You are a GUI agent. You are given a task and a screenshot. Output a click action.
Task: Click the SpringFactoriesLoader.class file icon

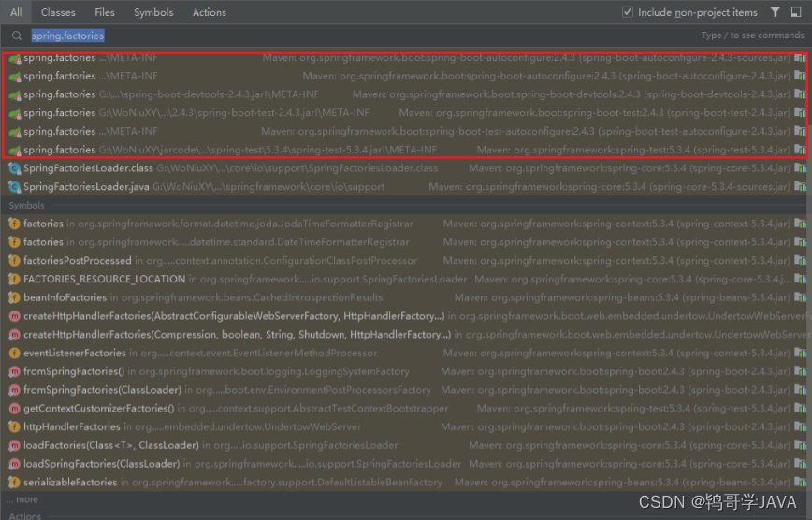coord(15,168)
